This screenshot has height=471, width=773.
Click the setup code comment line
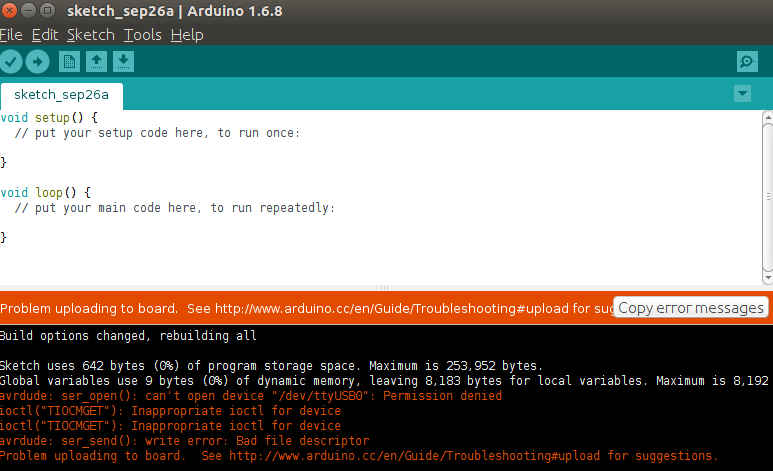(157, 133)
